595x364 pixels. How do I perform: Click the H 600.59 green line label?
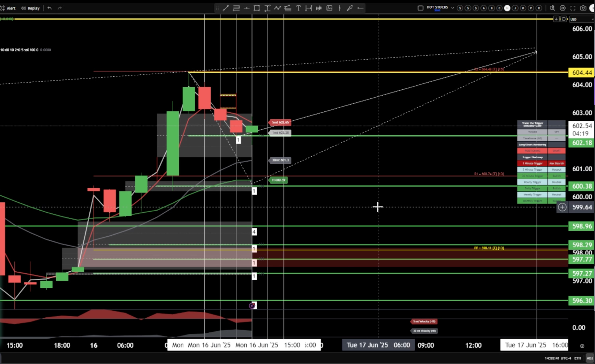click(278, 180)
